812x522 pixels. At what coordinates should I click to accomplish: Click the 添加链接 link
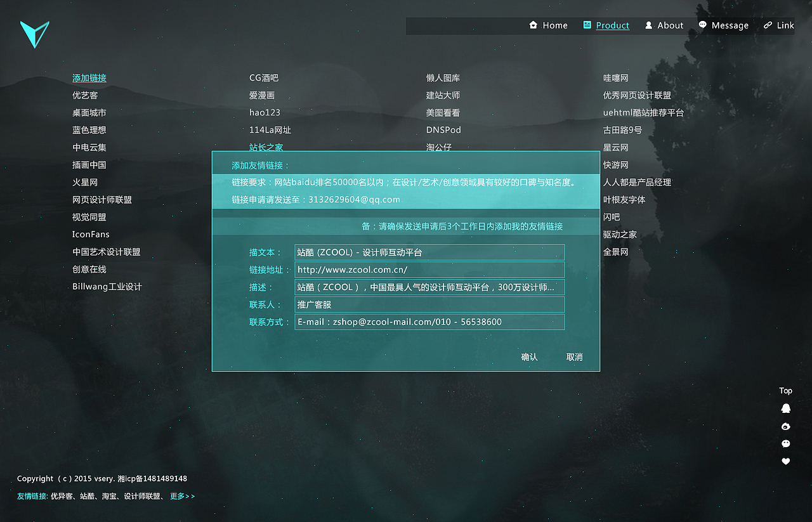point(89,78)
